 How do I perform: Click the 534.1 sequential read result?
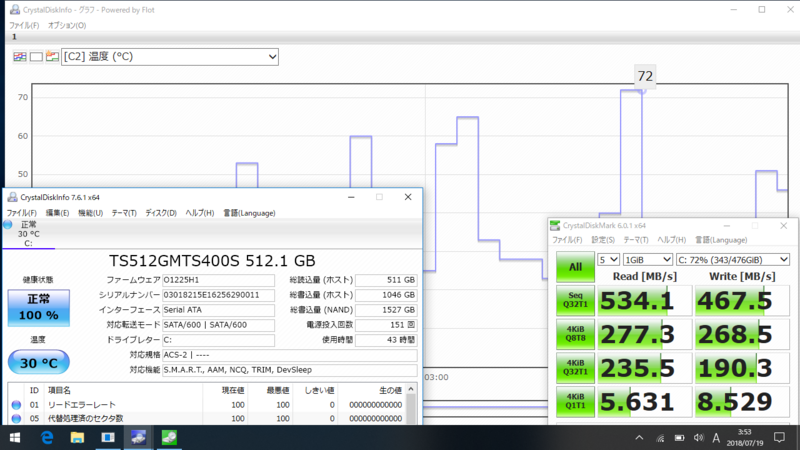[x=644, y=300]
